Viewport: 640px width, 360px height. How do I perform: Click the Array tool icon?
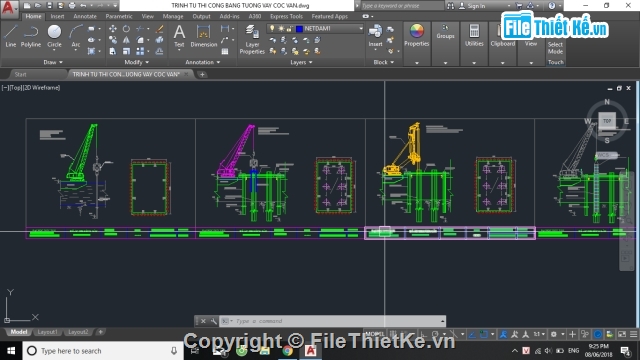click(140, 51)
